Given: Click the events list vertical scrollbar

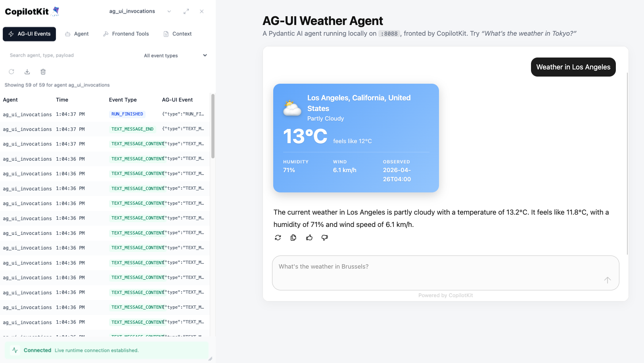Looking at the screenshot, I should 213,126.
